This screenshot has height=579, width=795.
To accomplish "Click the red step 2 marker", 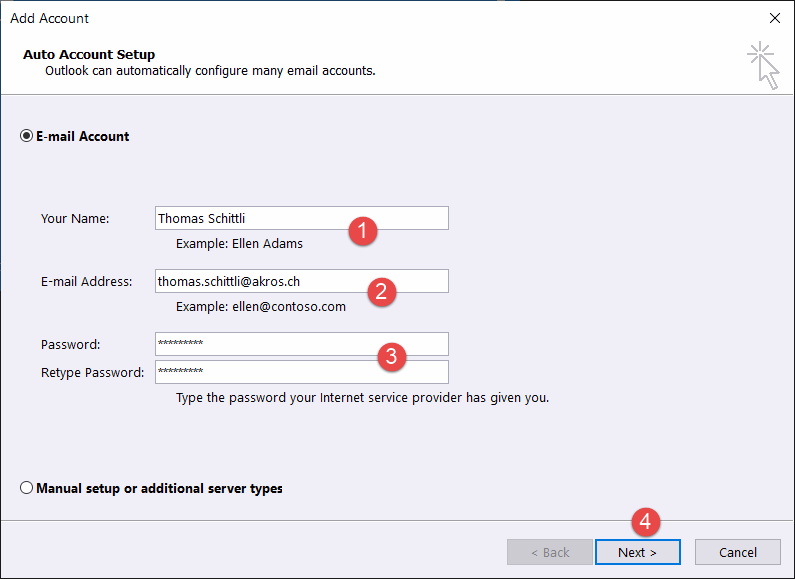I will pos(379,292).
